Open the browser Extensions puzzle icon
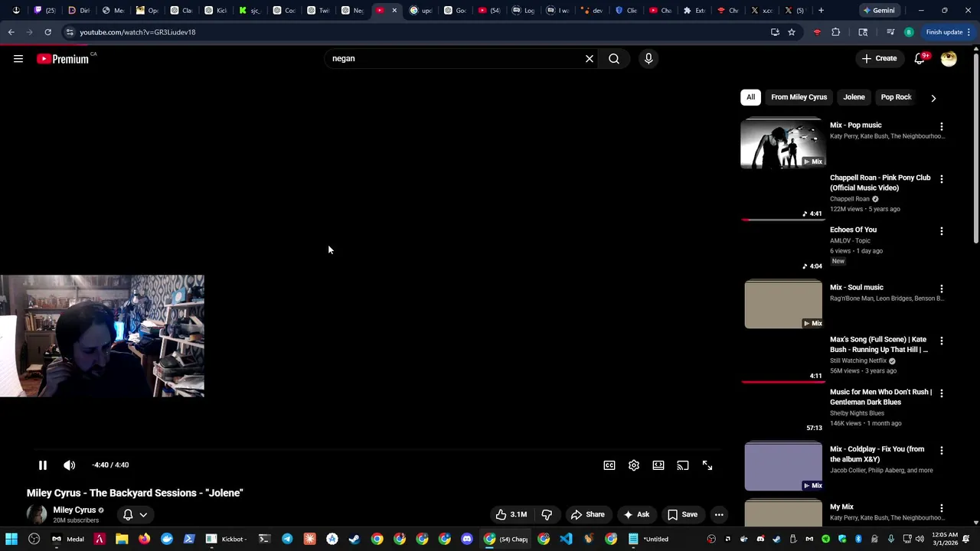The image size is (980, 551). tap(836, 32)
